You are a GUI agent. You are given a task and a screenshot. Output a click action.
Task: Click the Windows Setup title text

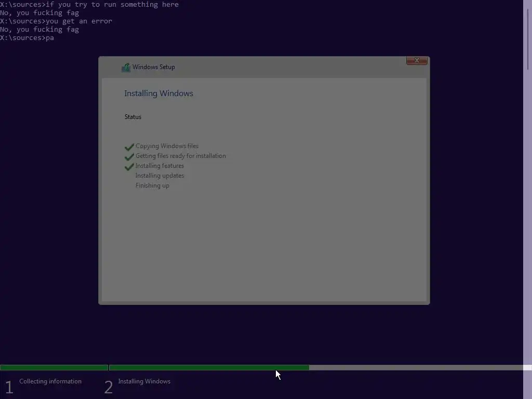pyautogui.click(x=153, y=67)
